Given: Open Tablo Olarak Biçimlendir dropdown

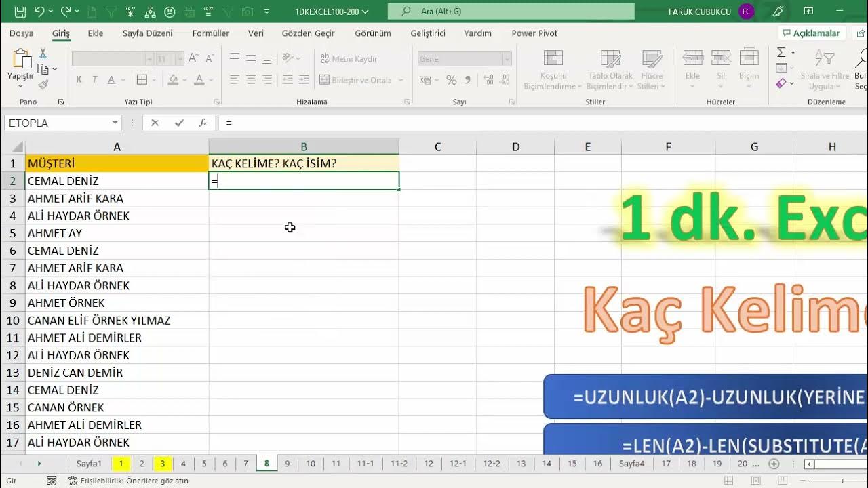Looking at the screenshot, I should point(610,70).
